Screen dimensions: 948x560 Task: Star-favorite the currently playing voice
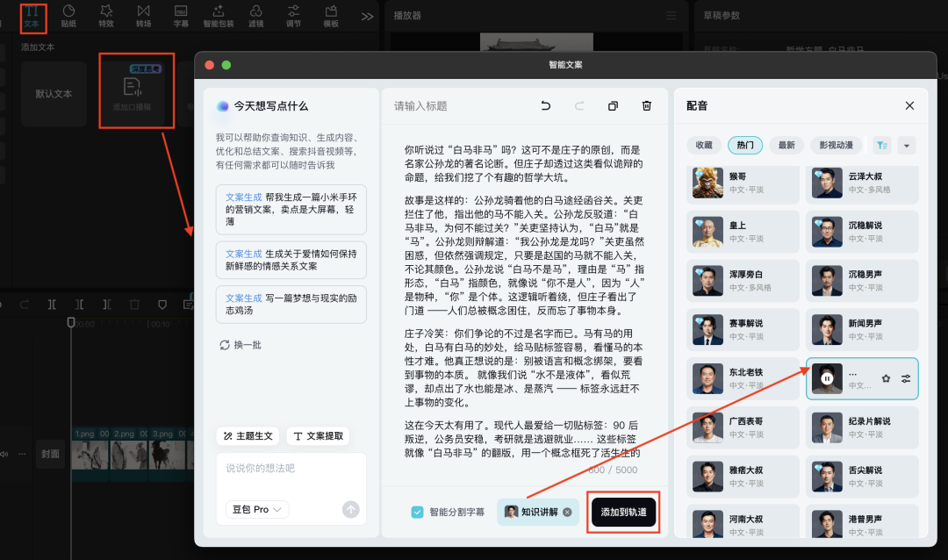tap(885, 377)
